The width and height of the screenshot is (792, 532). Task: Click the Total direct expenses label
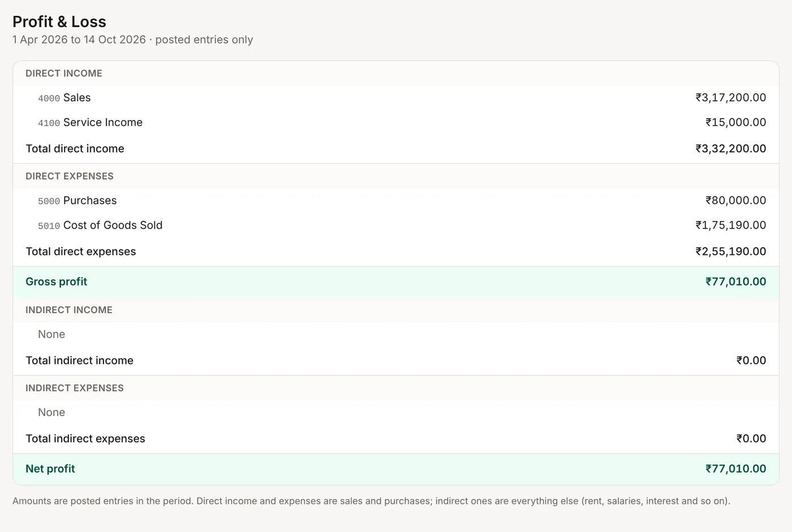point(81,252)
